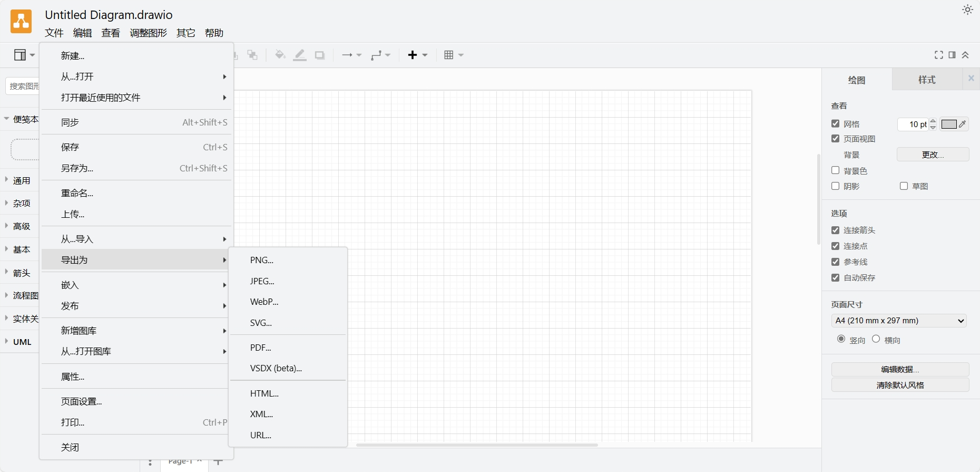The image size is (980, 472).
Task: Increase the grid size stepper
Action: pyautogui.click(x=933, y=121)
